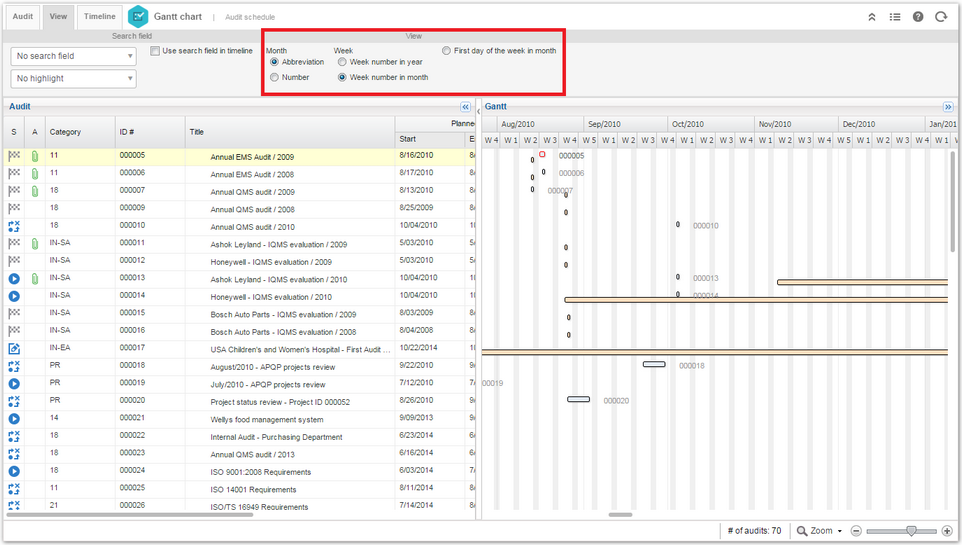Select row ISO 14001 Requirements
The height and width of the screenshot is (545, 962).
(239, 489)
